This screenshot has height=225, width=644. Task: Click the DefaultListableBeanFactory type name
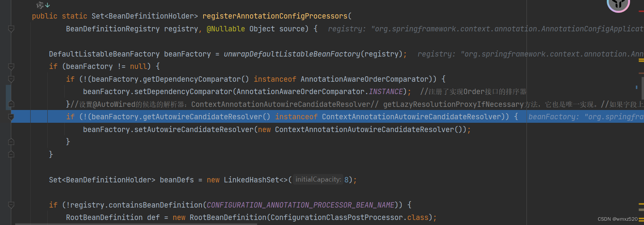pyautogui.click(x=104, y=54)
